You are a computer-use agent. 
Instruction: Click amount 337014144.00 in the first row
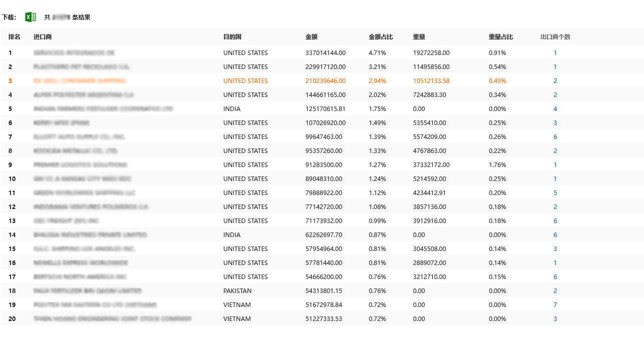click(x=325, y=53)
